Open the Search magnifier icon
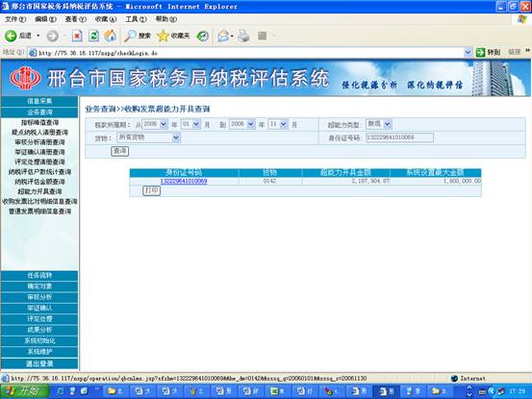Viewport: 532px width, 399px height. pos(130,36)
